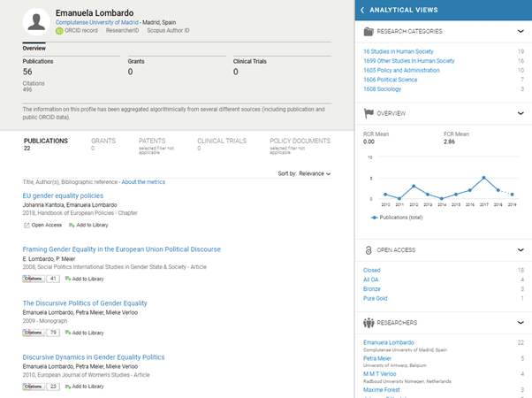532x398 pixels.
Task: Click the 2017 peak point on chart
Action: coord(483,178)
